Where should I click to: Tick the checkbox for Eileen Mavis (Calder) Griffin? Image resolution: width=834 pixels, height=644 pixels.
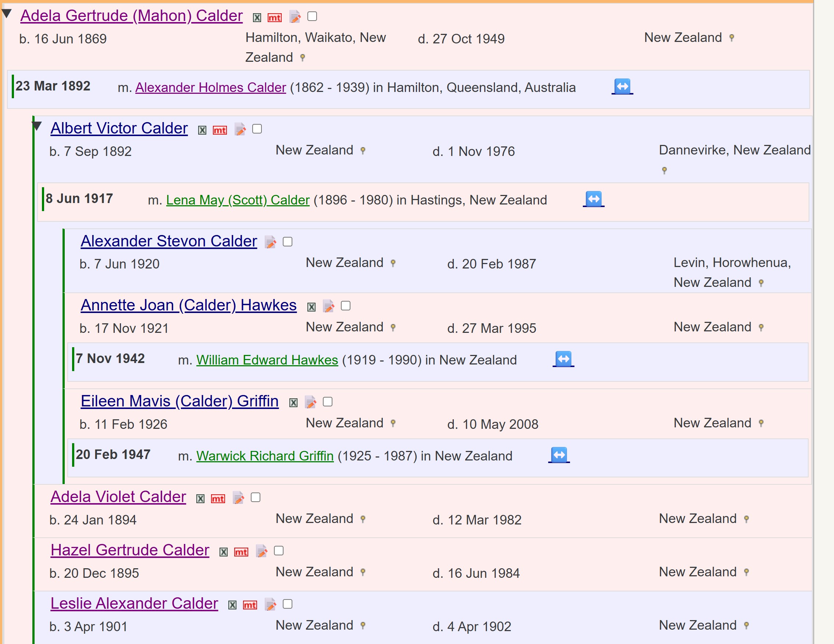[328, 402]
